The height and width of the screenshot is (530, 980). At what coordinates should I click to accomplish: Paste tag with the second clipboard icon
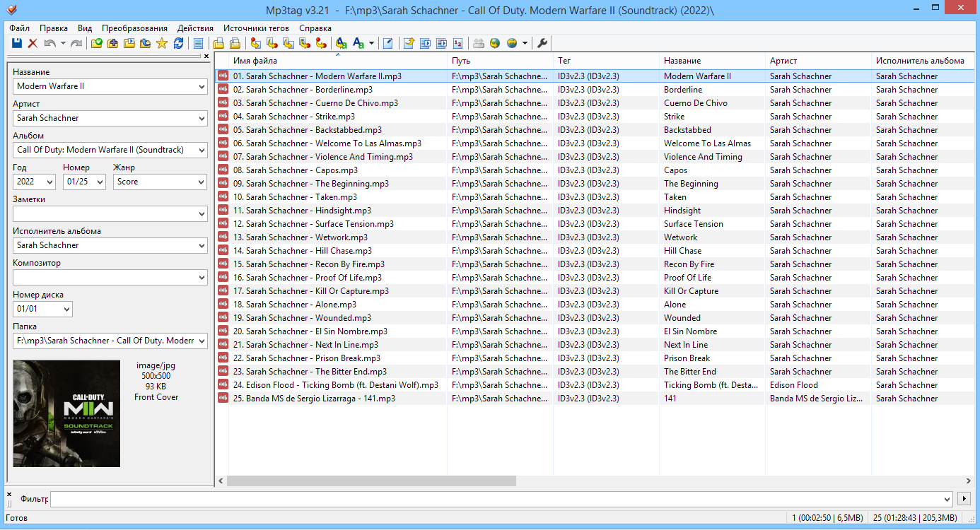click(235, 43)
